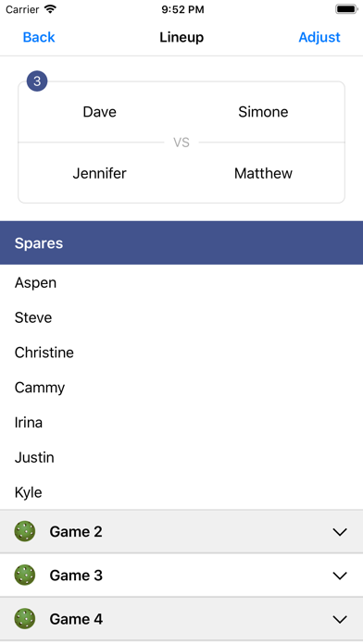Tap the Game 3 pickleball icon
Image resolution: width=363 pixels, height=644 pixels.
tap(25, 575)
